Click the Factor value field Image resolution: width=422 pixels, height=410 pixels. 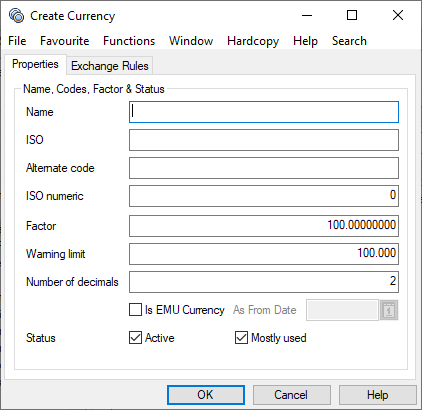click(x=264, y=226)
